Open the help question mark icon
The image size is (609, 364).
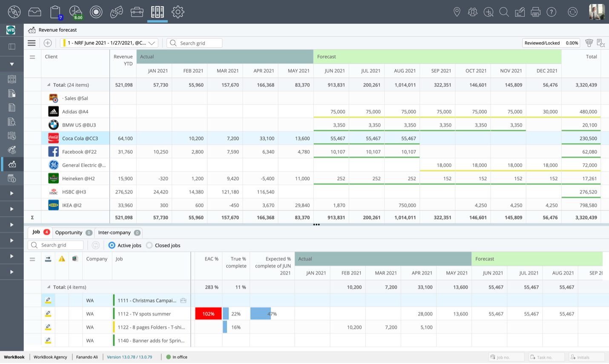[551, 12]
